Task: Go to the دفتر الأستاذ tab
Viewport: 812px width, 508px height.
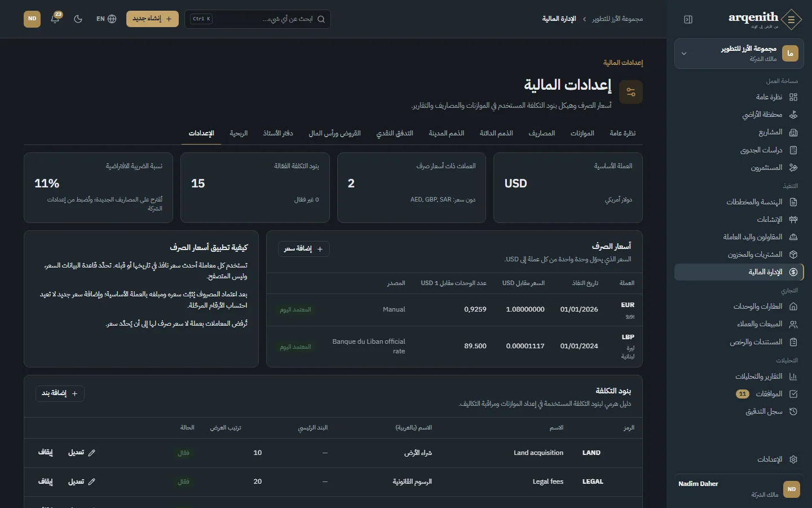Action: pyautogui.click(x=278, y=133)
